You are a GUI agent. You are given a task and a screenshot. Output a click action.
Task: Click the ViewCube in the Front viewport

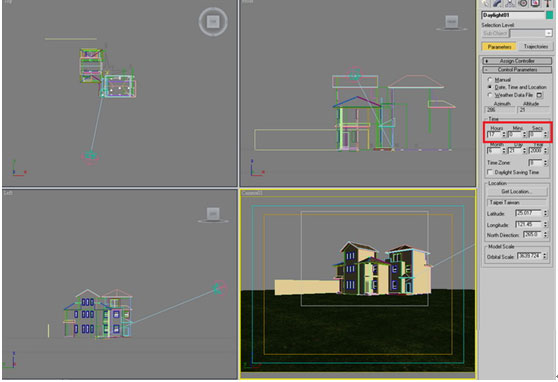[451, 23]
